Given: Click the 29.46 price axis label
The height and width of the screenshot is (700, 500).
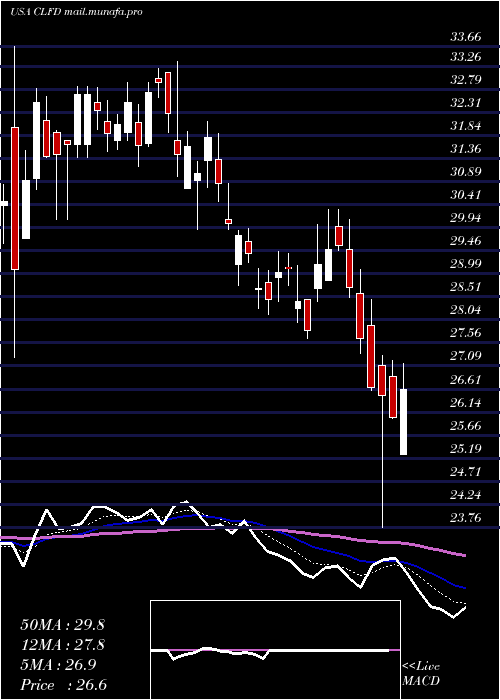Looking at the screenshot, I should tap(466, 241).
